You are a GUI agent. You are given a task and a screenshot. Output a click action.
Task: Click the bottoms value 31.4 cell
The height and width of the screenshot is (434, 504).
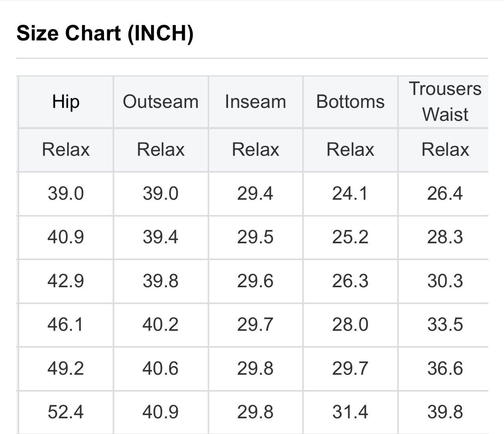click(351, 412)
